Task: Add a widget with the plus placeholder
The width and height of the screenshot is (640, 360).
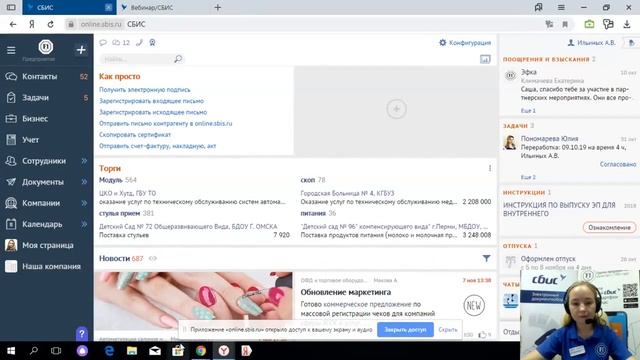Action: pos(396,109)
